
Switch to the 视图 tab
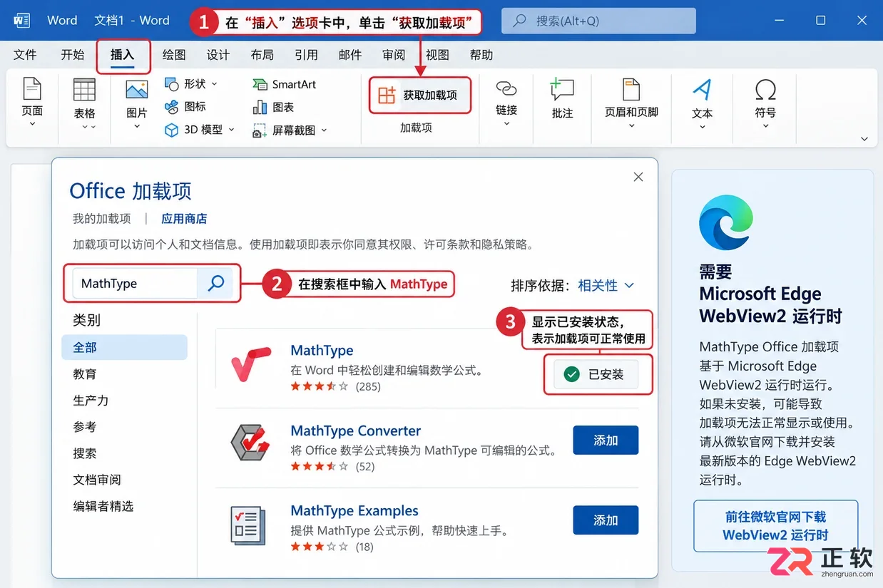(437, 55)
